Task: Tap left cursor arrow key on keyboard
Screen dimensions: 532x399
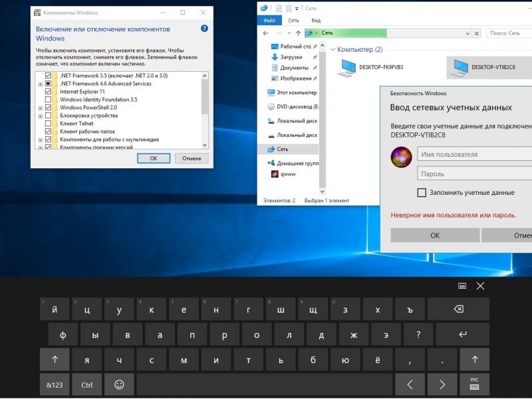Action: (x=410, y=385)
